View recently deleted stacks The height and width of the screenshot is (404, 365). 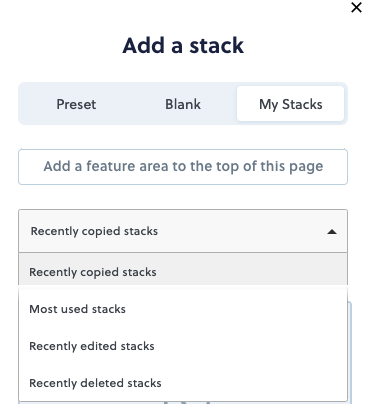point(183,383)
